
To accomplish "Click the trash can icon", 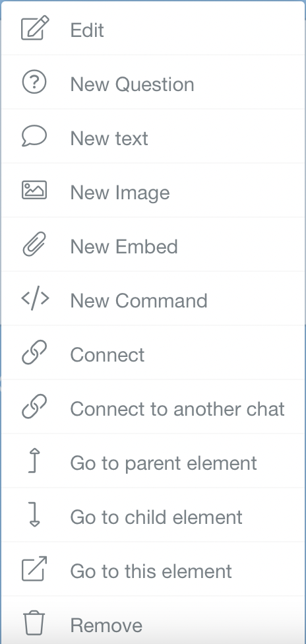I will click(x=34, y=623).
